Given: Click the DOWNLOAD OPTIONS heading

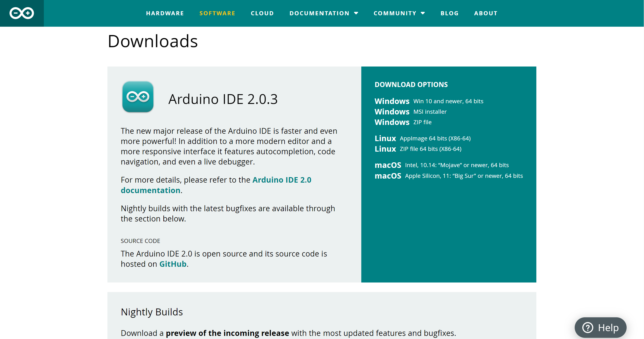Looking at the screenshot, I should 411,85.
